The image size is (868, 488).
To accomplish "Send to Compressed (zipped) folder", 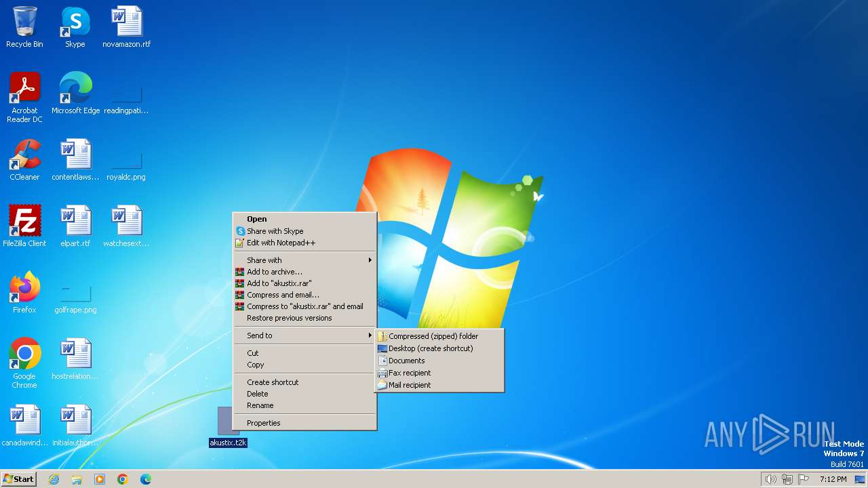I will (439, 336).
